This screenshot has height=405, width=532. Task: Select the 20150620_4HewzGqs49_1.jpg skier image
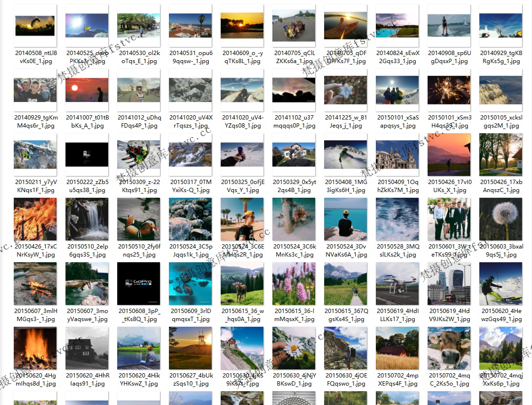click(501, 284)
